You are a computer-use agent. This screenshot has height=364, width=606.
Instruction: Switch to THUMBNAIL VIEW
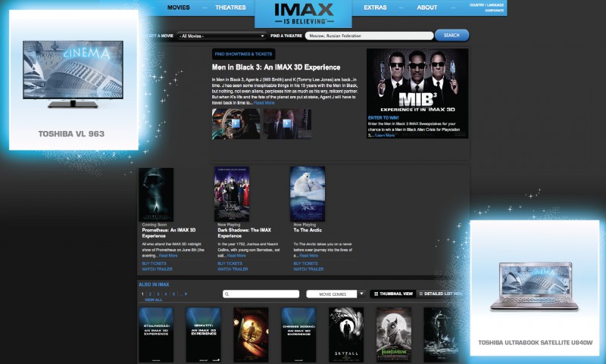(x=393, y=294)
